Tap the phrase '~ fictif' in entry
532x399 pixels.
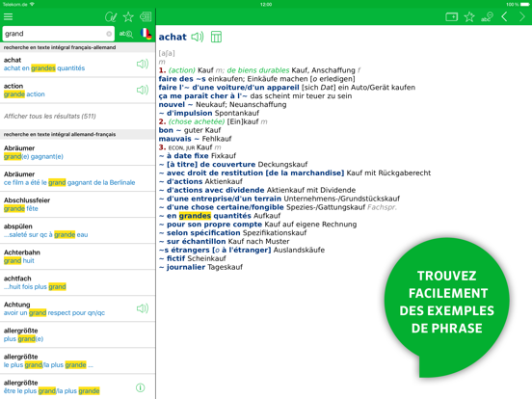tap(172, 258)
